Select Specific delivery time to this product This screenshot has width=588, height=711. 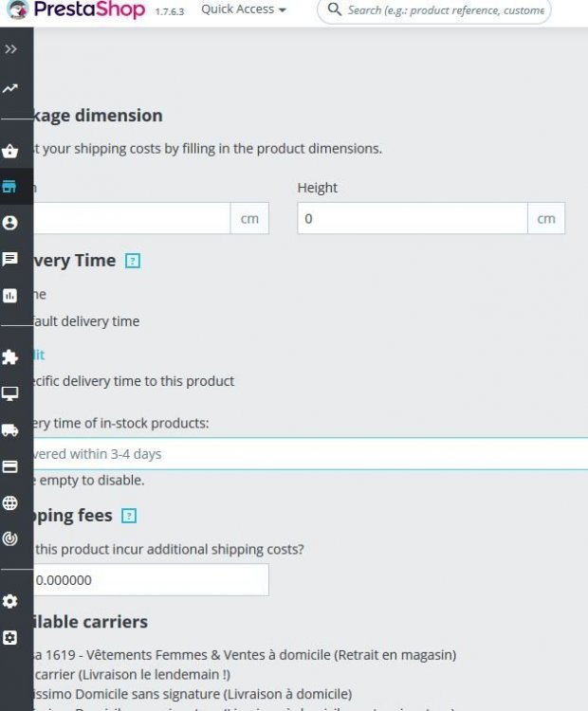[x=133, y=381]
